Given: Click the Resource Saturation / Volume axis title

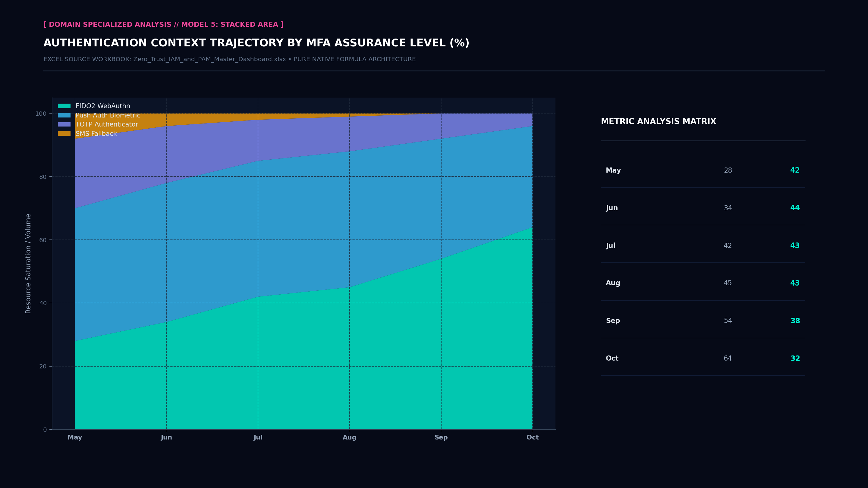Looking at the screenshot, I should click(x=28, y=264).
